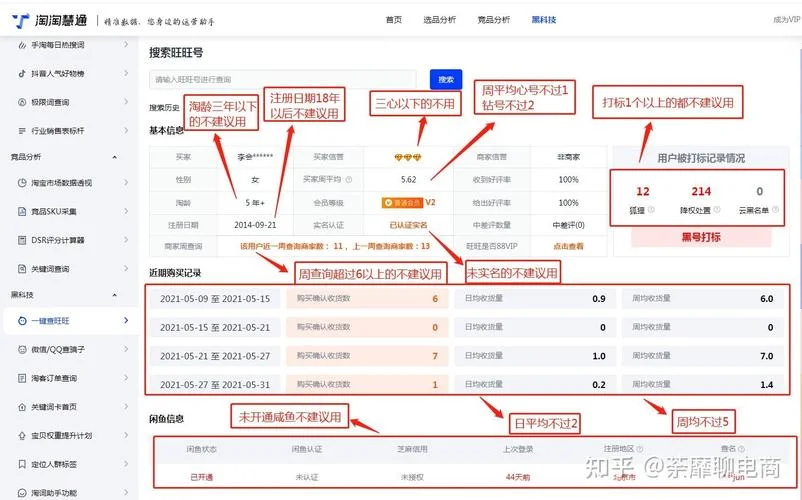Click the 淘词助手功能 smiley icon
Image resolution: width=802 pixels, height=500 pixels.
22,493
